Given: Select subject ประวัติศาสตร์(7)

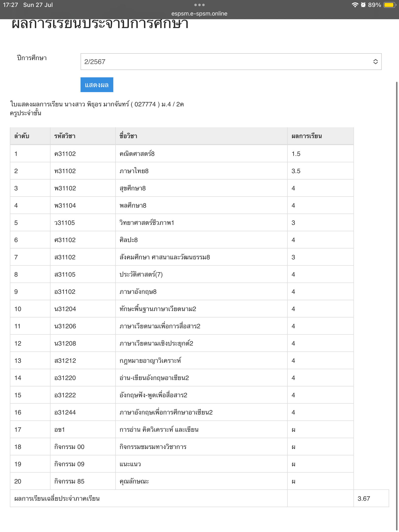Looking at the screenshot, I should (141, 274).
